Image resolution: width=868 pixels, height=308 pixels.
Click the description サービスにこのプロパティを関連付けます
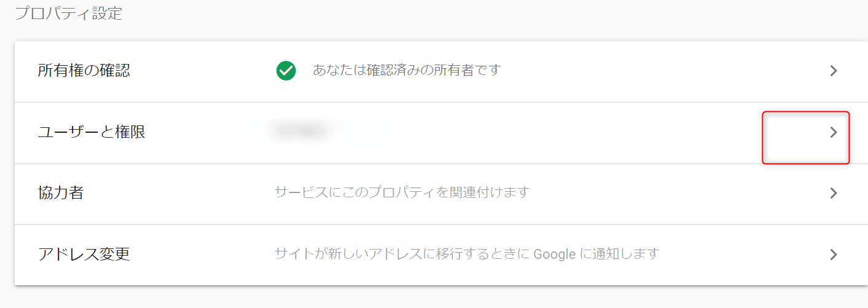(x=402, y=192)
